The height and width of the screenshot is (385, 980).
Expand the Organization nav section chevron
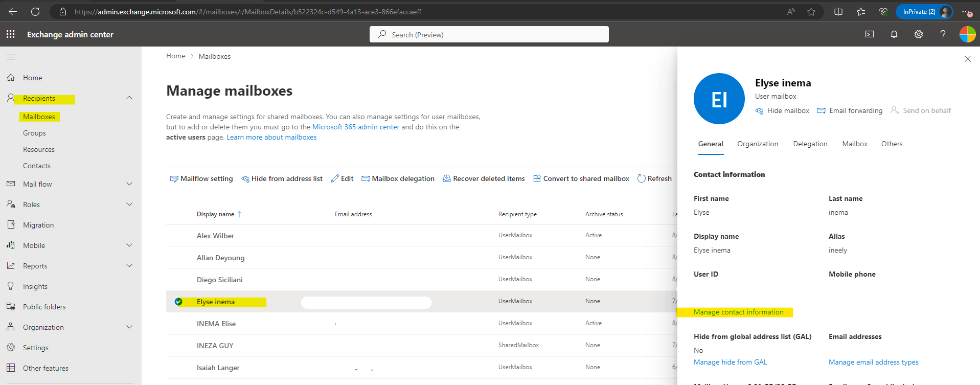click(x=129, y=327)
